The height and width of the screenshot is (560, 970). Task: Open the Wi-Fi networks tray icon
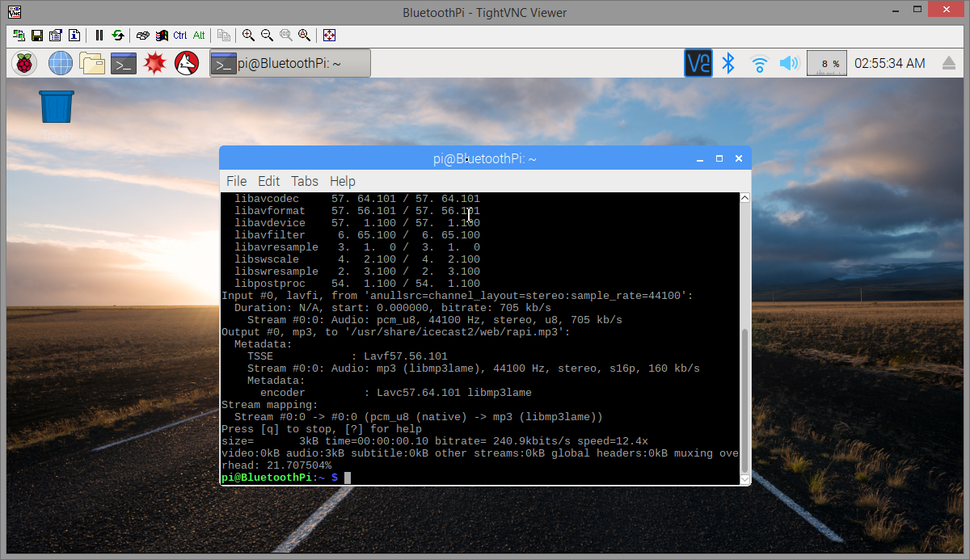pos(759,63)
